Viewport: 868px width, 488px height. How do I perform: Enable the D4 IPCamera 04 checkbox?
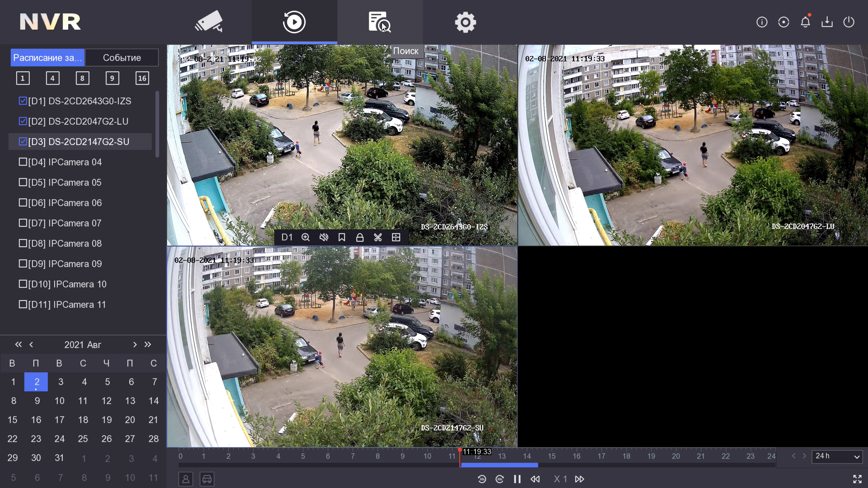click(x=23, y=162)
